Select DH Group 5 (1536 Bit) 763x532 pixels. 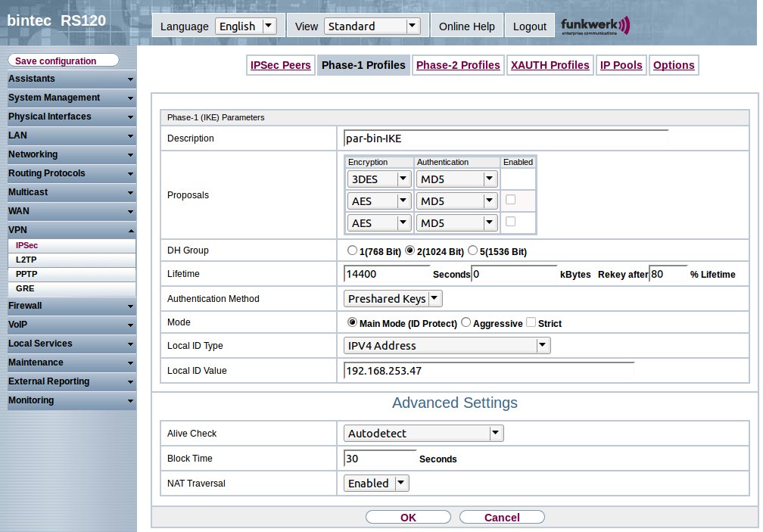coord(473,251)
